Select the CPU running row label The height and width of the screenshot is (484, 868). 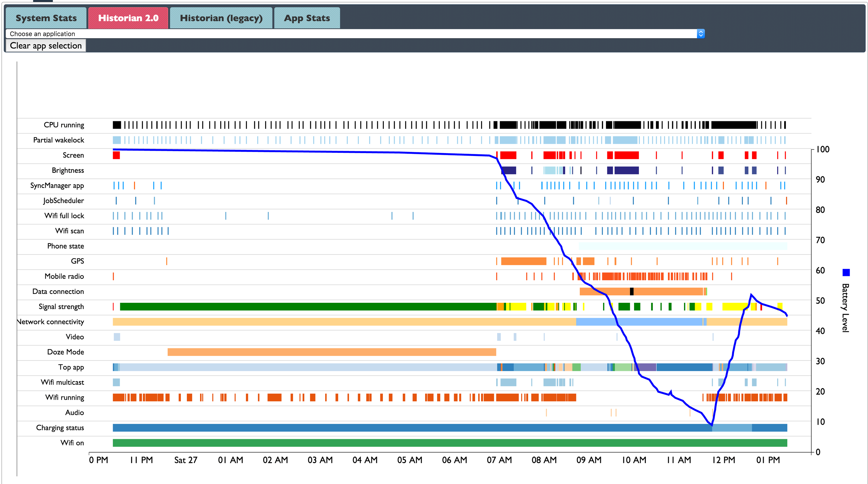pos(64,125)
